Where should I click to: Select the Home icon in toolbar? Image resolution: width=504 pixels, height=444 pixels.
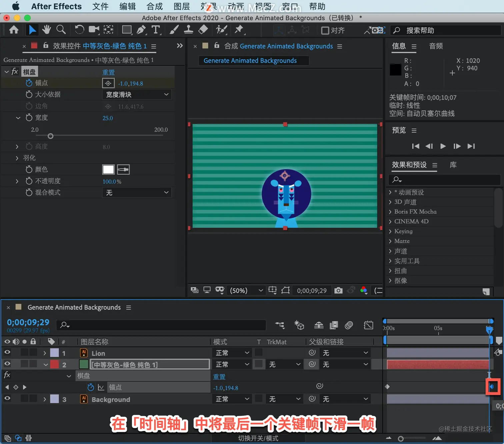pos(14,30)
